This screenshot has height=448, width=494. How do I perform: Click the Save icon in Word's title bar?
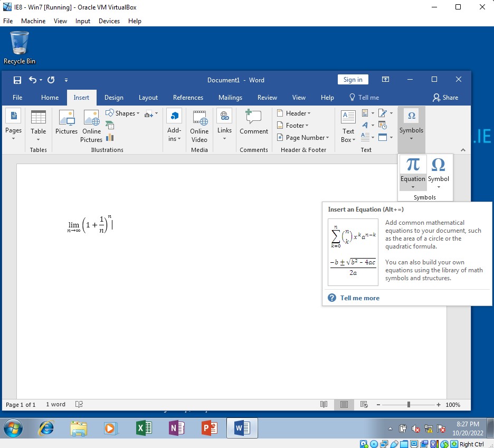17,80
